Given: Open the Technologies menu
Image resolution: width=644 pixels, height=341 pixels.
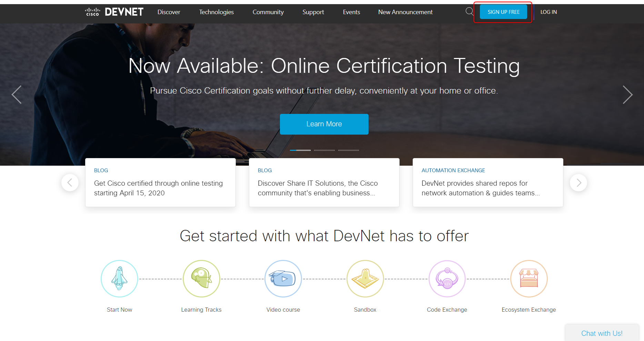Looking at the screenshot, I should (x=216, y=12).
